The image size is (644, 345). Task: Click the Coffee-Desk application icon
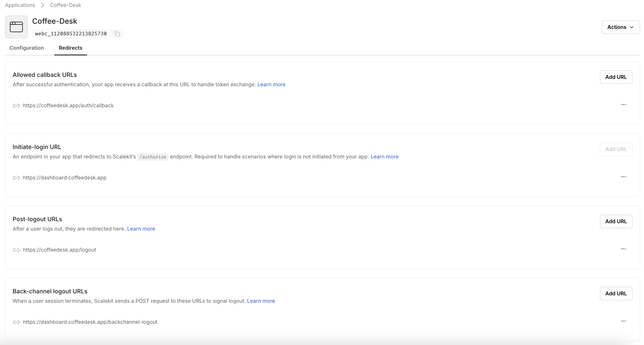pyautogui.click(x=16, y=27)
